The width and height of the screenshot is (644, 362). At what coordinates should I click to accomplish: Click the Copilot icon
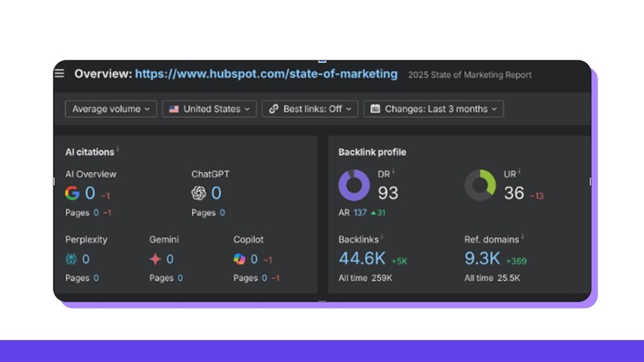click(238, 259)
